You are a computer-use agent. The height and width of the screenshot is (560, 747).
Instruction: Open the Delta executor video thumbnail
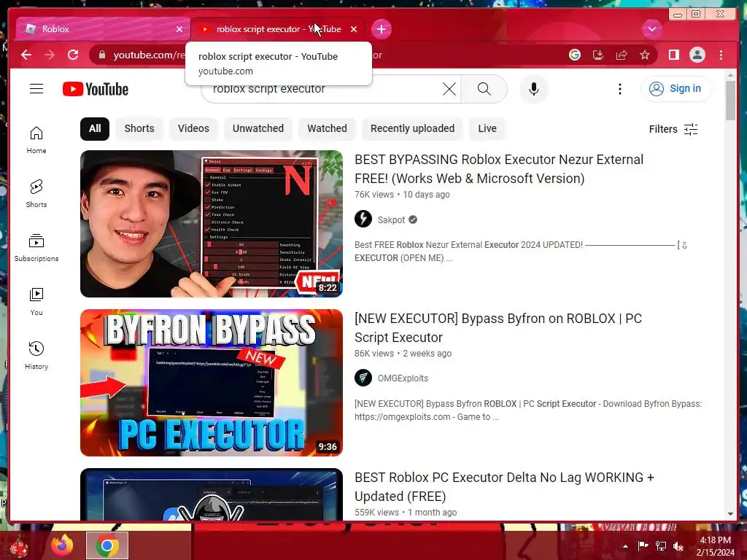pyautogui.click(x=211, y=494)
